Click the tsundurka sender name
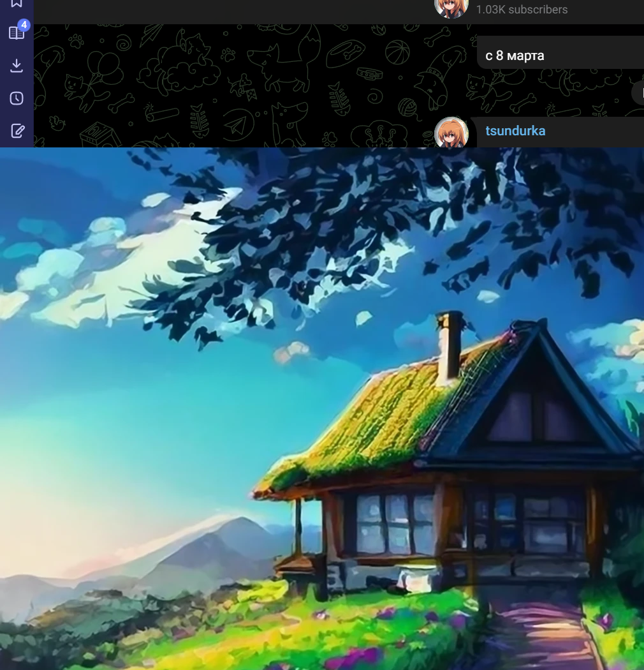This screenshot has width=644, height=670. tap(515, 131)
